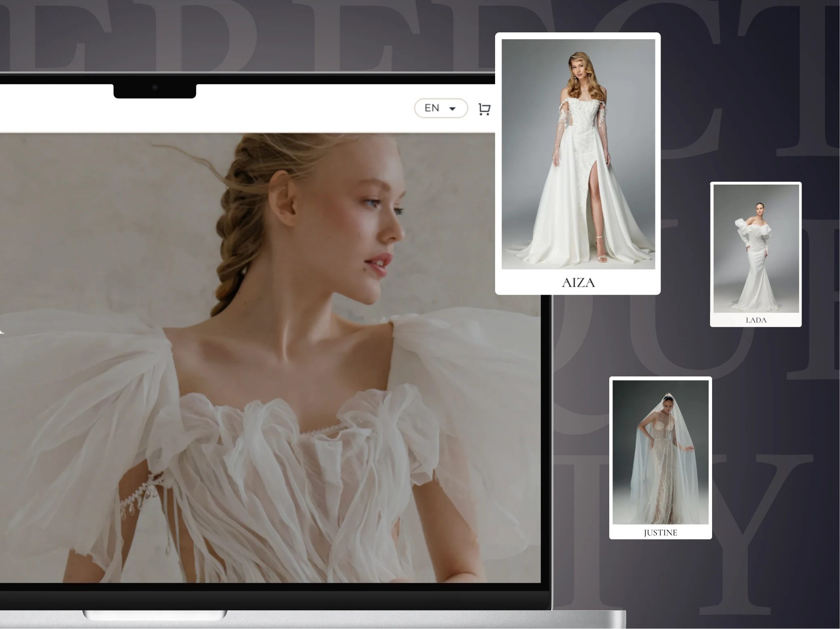This screenshot has width=840, height=629.
Task: Click the laptop's bottom lid notch
Action: pyautogui.click(x=155, y=615)
